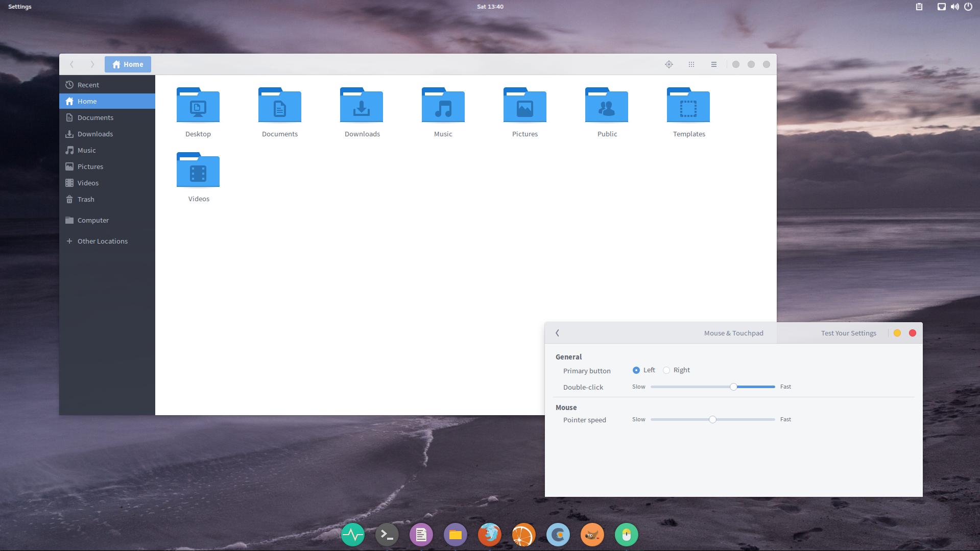The image size is (980, 551).
Task: Launch the terminal from the dock
Action: click(387, 535)
